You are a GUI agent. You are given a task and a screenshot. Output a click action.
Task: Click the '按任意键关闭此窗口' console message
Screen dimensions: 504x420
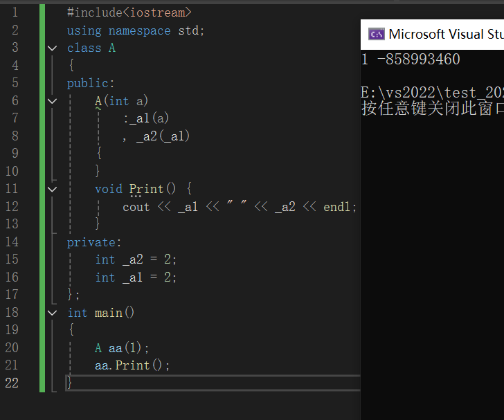432,108
